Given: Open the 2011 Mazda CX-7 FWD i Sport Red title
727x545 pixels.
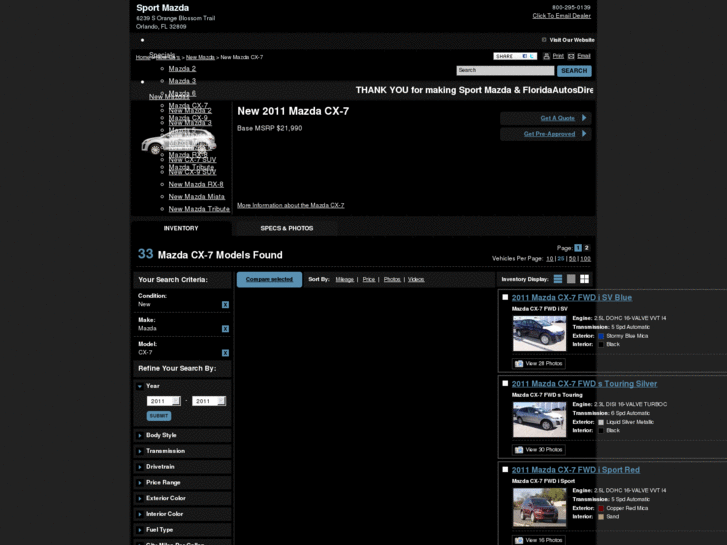Looking at the screenshot, I should click(x=575, y=470).
